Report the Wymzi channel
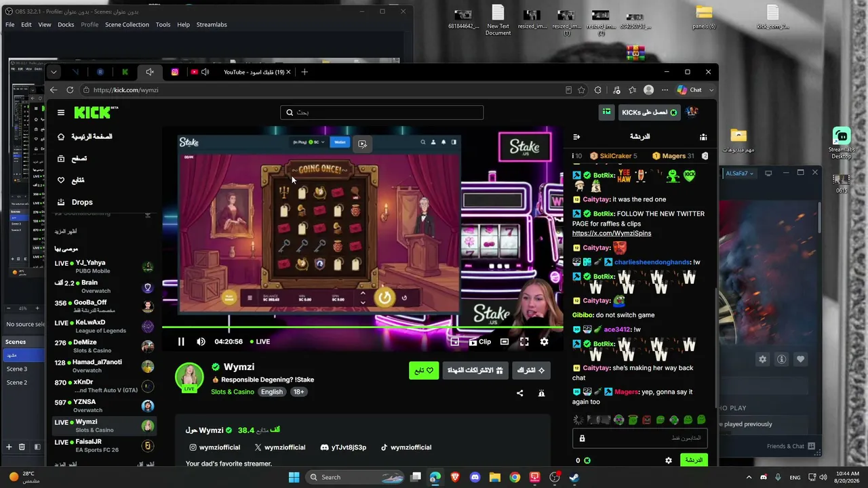The width and height of the screenshot is (868, 488). [x=541, y=393]
